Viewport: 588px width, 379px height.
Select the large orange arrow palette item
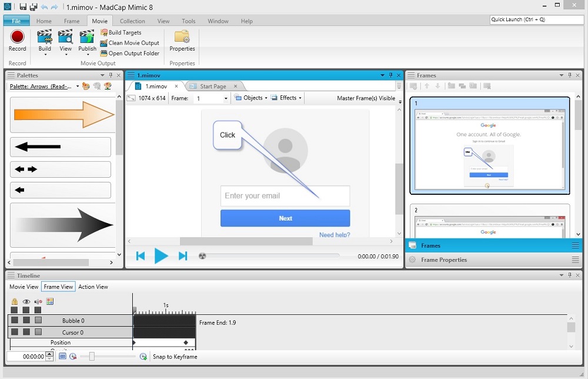tap(62, 114)
